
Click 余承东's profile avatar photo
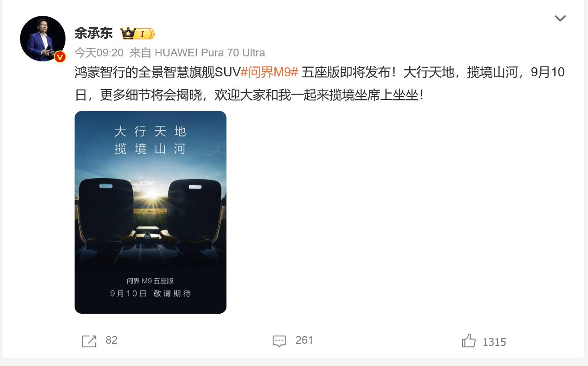43,39
